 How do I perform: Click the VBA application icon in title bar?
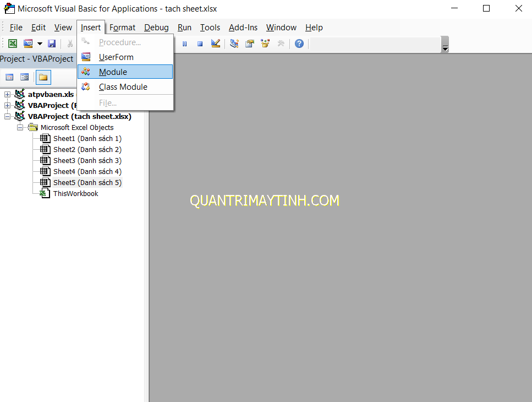point(9,8)
